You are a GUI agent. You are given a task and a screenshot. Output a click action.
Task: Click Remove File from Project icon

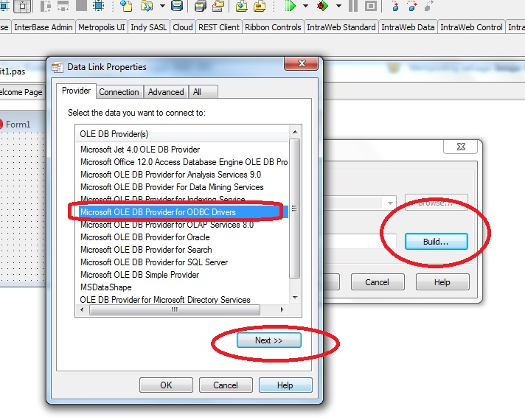click(x=260, y=6)
